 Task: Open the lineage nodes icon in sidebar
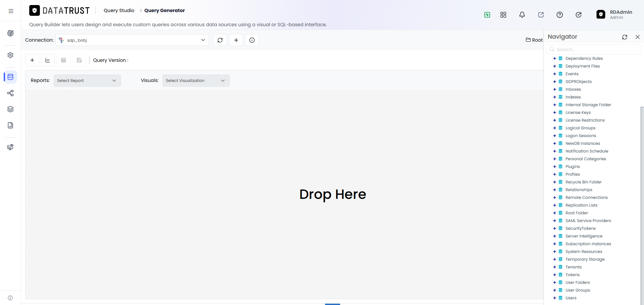click(10, 93)
